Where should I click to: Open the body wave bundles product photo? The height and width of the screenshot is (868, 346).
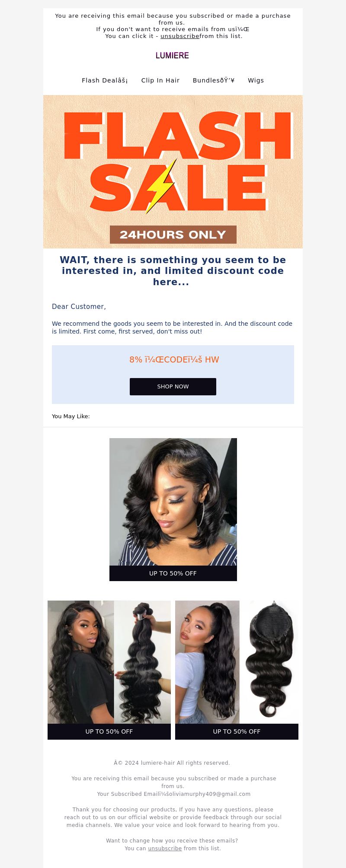coord(109,662)
